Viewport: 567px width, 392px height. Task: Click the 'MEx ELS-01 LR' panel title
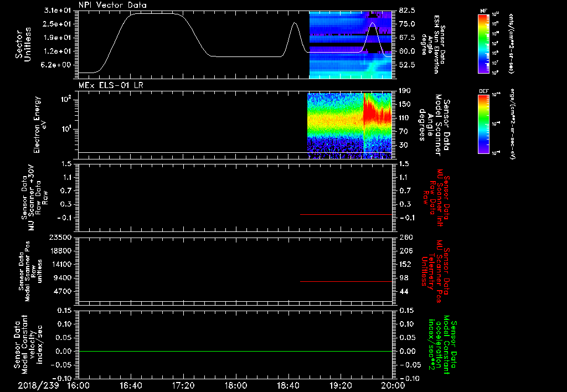pyautogui.click(x=111, y=85)
